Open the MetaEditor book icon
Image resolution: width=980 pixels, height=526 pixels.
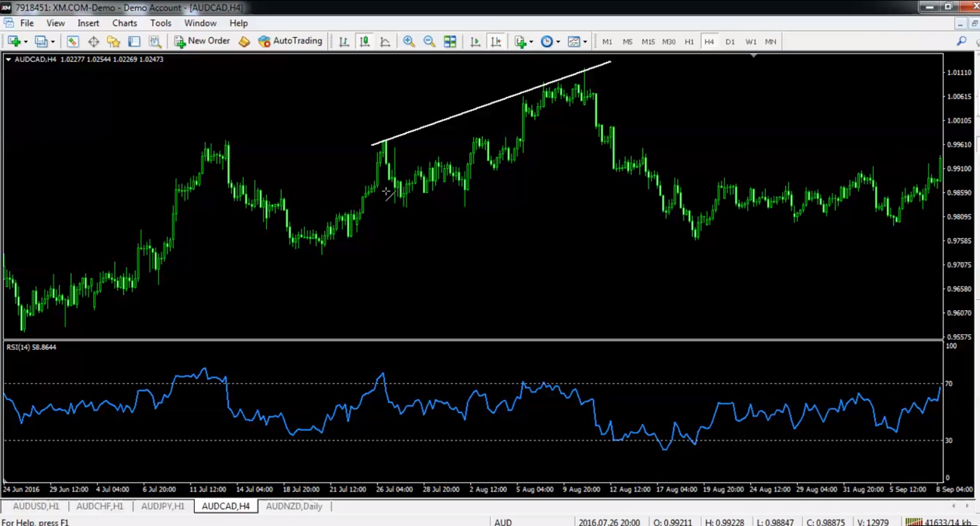244,42
